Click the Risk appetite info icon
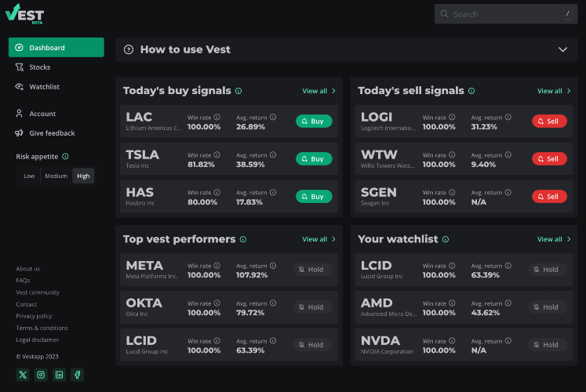The width and height of the screenshot is (586, 392). (65, 157)
